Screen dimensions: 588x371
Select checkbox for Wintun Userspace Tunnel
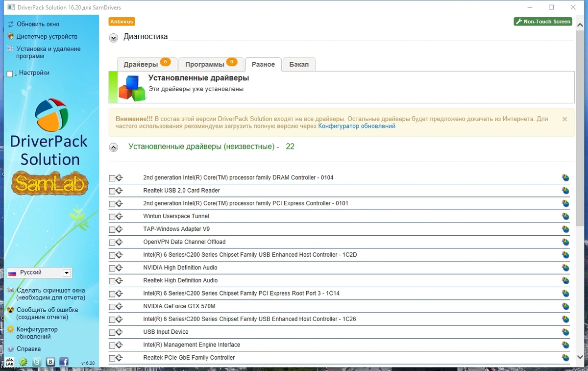(x=112, y=217)
